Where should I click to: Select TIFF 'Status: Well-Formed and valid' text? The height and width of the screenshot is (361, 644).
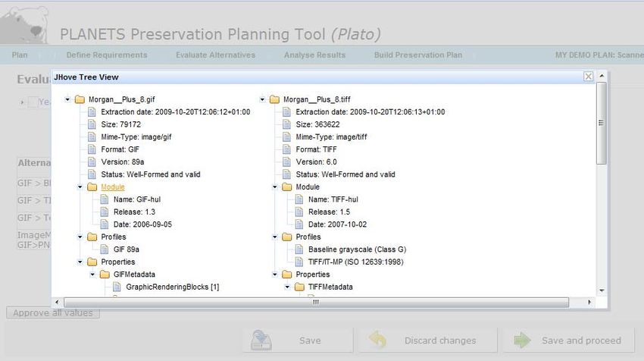tap(345, 174)
